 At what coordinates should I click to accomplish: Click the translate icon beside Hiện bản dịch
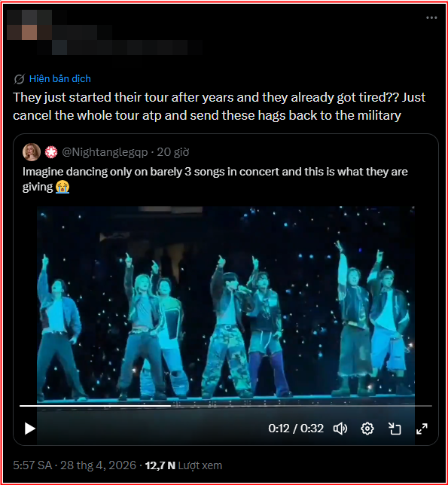coord(19,79)
